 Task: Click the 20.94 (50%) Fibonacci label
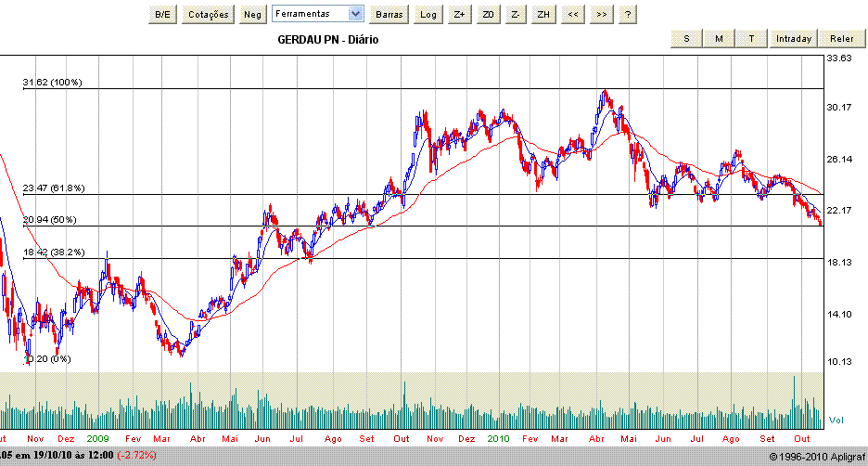point(50,219)
